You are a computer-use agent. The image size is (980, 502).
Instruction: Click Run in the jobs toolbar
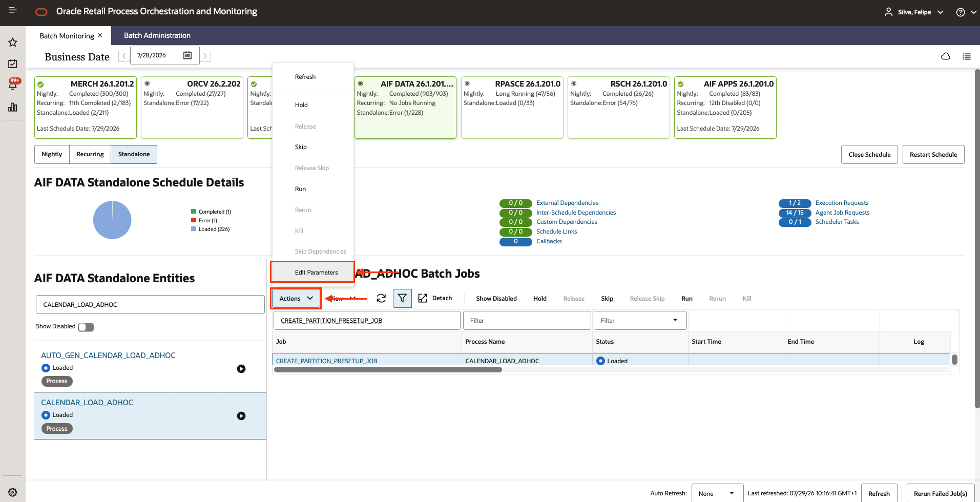[x=687, y=299]
